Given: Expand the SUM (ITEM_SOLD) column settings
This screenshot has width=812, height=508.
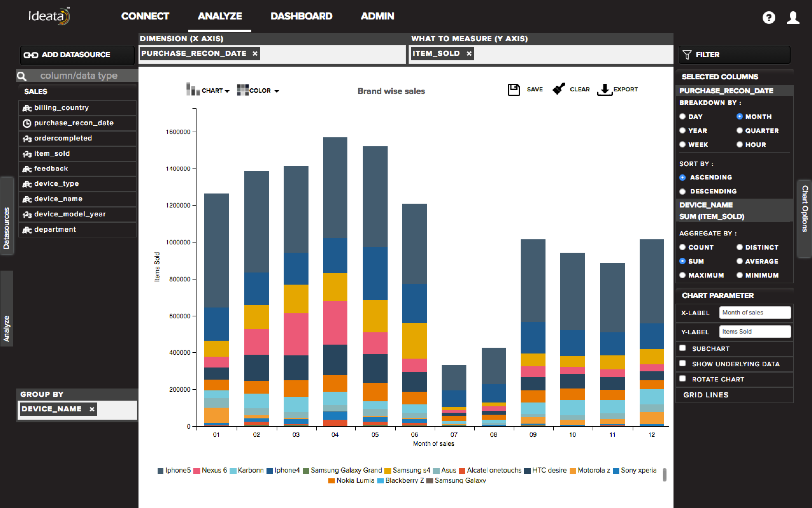Looking at the screenshot, I should (x=734, y=216).
